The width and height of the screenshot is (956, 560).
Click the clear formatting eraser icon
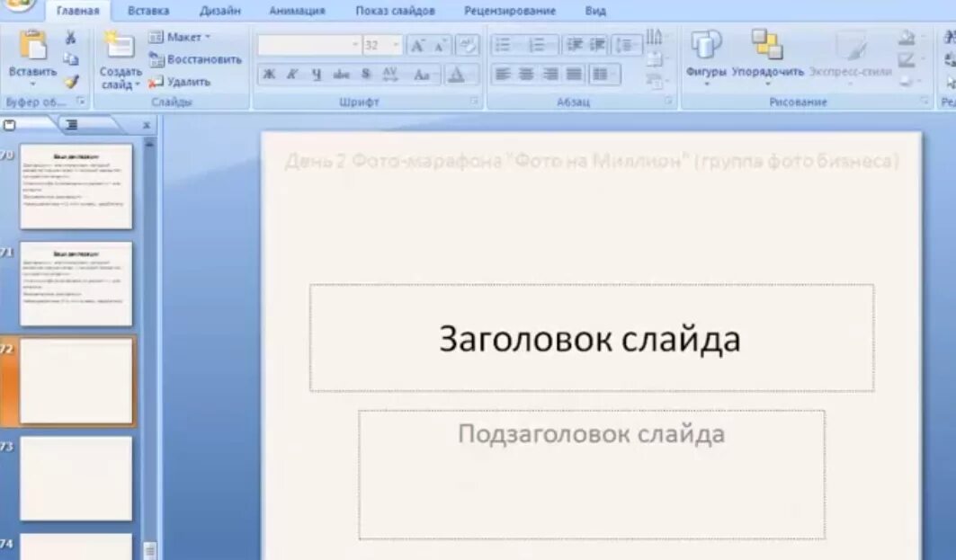[468, 45]
